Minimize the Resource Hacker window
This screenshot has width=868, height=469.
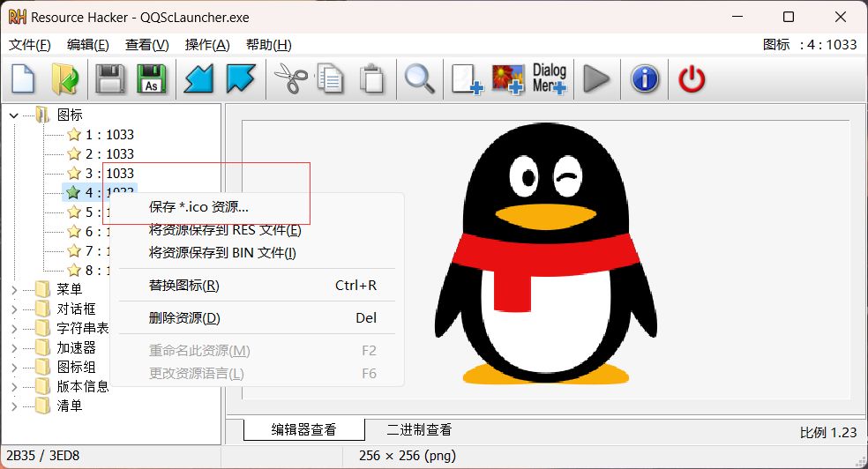click(x=737, y=17)
